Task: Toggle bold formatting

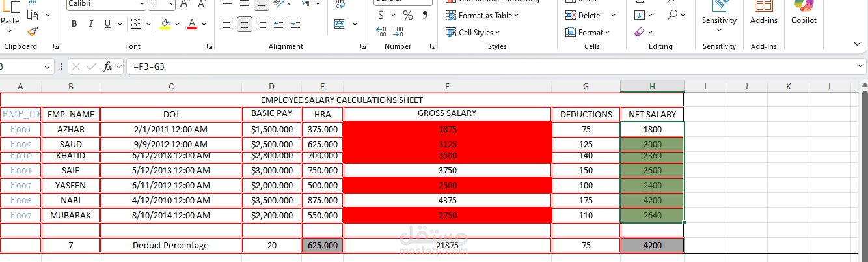Action: [x=74, y=24]
